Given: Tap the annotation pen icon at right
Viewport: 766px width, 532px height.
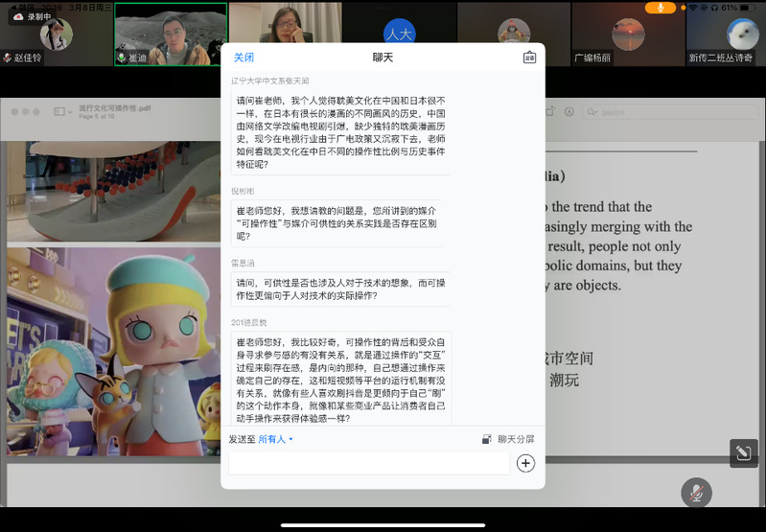Looking at the screenshot, I should 743,453.
